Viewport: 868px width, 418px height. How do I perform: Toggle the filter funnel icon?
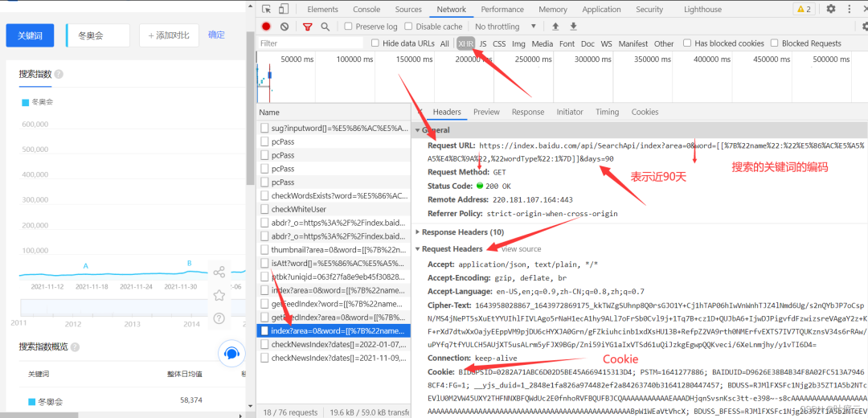tap(307, 26)
